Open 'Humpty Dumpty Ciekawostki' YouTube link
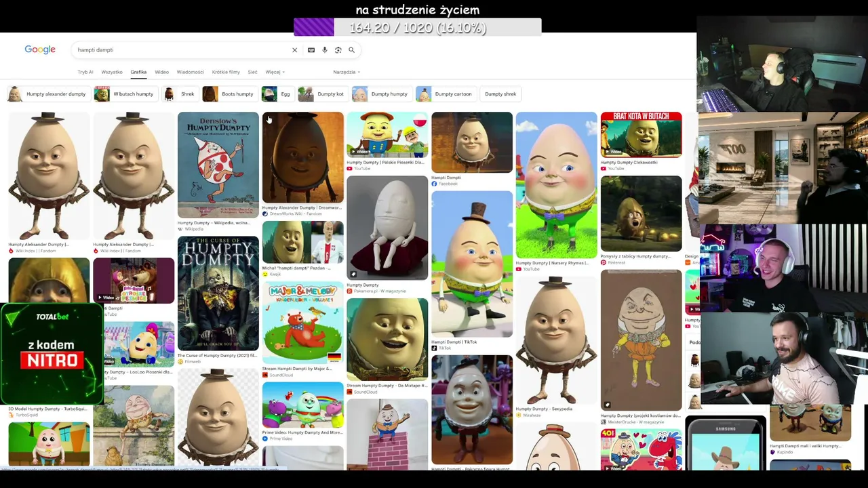Viewport: 868px width, 488px height. click(x=629, y=162)
